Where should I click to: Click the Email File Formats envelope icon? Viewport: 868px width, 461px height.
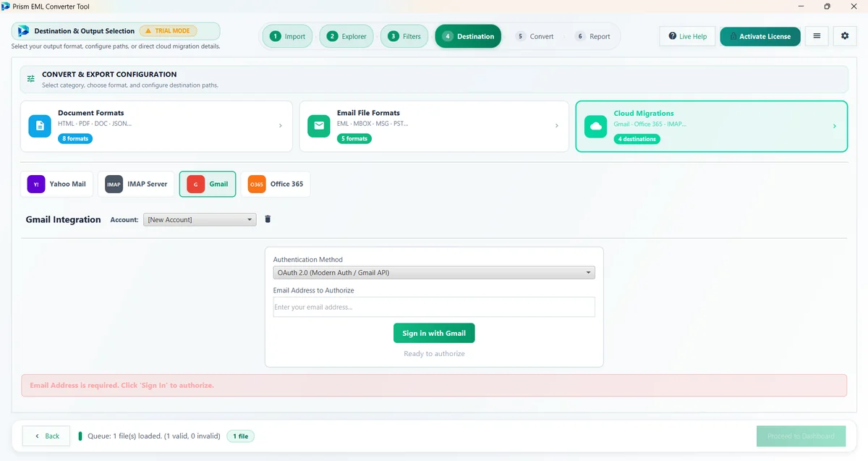[x=318, y=126]
